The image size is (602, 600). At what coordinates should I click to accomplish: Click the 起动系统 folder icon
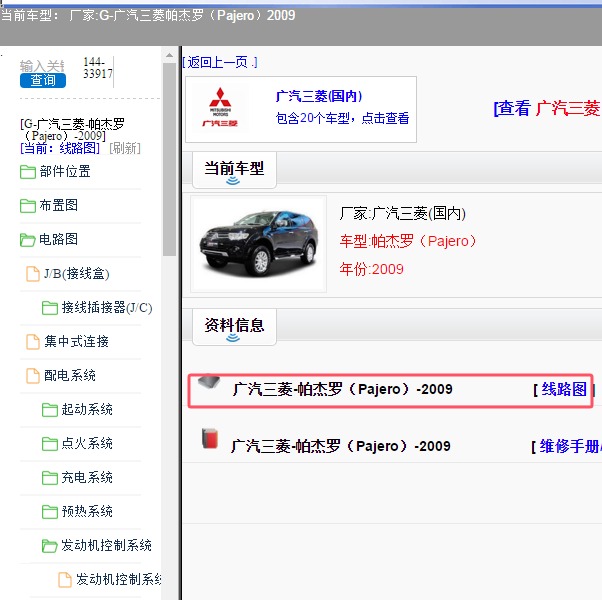50,410
